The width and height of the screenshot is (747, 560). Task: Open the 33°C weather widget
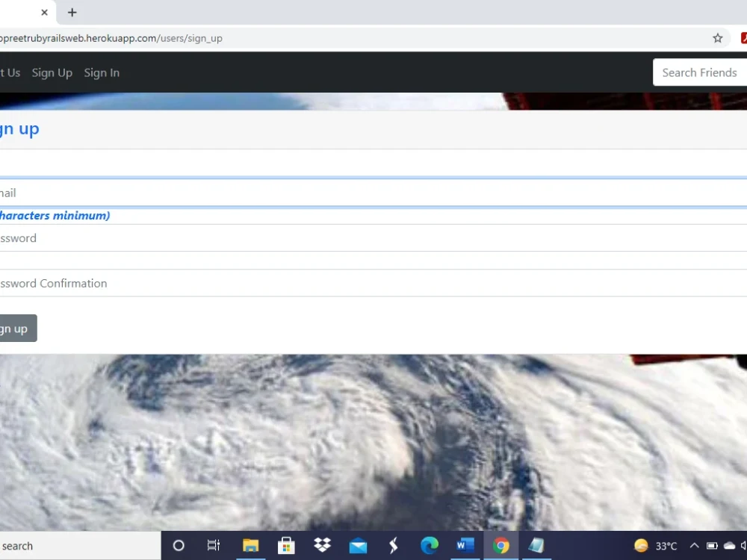point(656,546)
